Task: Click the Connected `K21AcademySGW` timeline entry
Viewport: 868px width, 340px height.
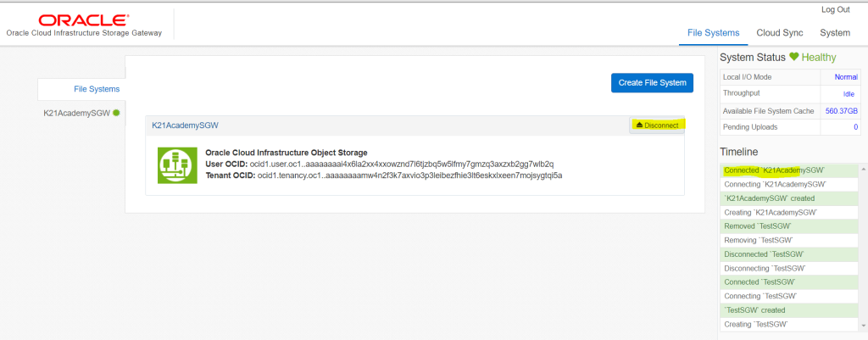Action: click(789, 170)
